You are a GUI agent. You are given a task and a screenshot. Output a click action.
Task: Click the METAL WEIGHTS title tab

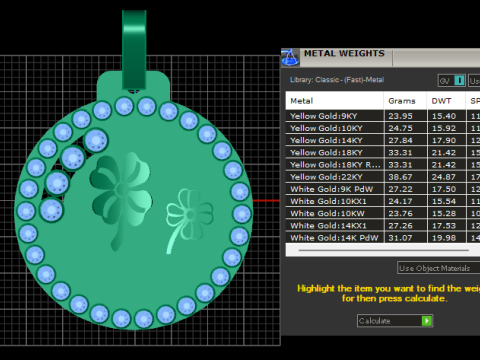344,53
